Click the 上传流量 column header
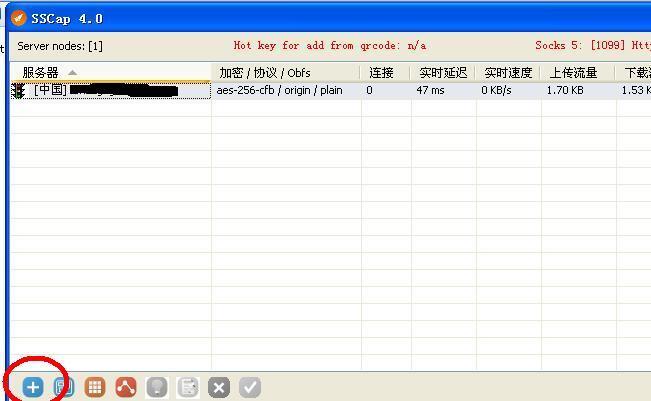 [x=573, y=73]
